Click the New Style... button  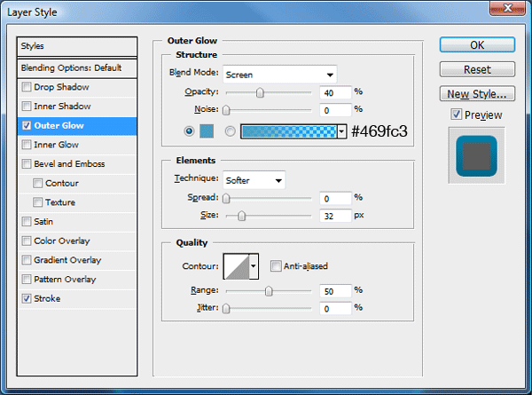477,94
